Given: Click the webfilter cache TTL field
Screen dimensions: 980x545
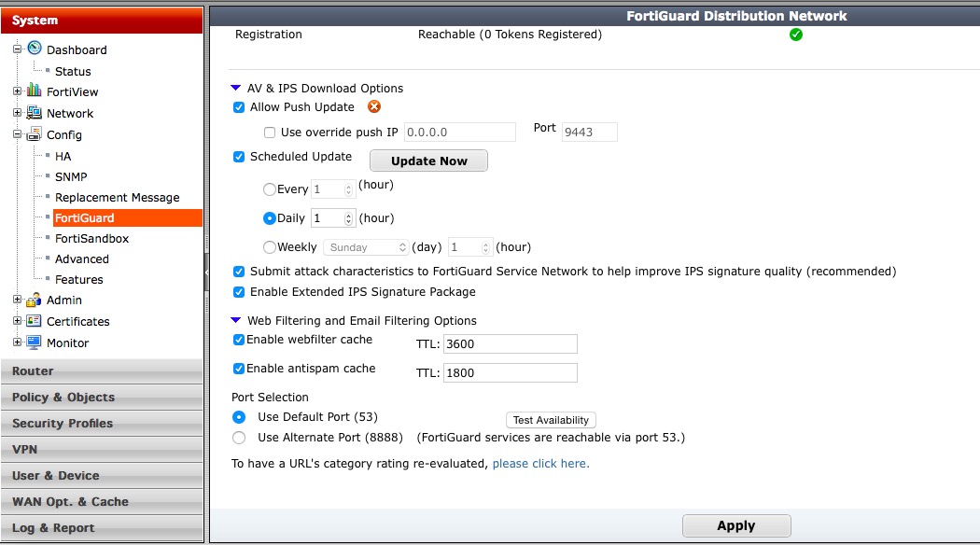Looking at the screenshot, I should click(x=510, y=343).
